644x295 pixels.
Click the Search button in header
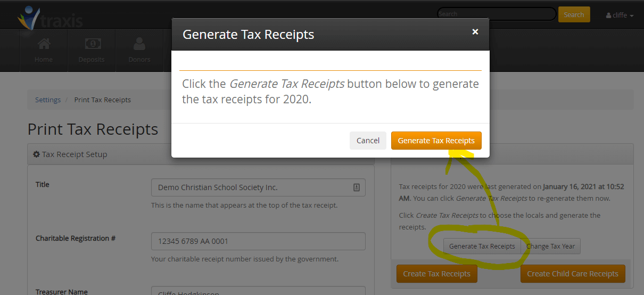click(574, 15)
